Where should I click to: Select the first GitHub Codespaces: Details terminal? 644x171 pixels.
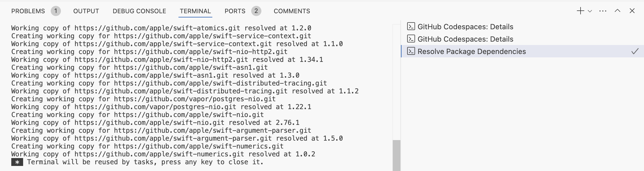465,27
